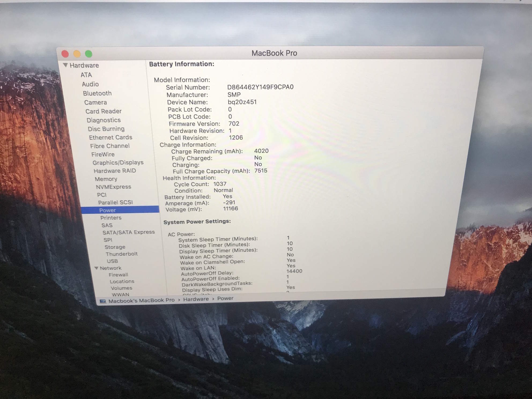Open the NVMExpress entry
This screenshot has width=532, height=399.
(x=113, y=187)
